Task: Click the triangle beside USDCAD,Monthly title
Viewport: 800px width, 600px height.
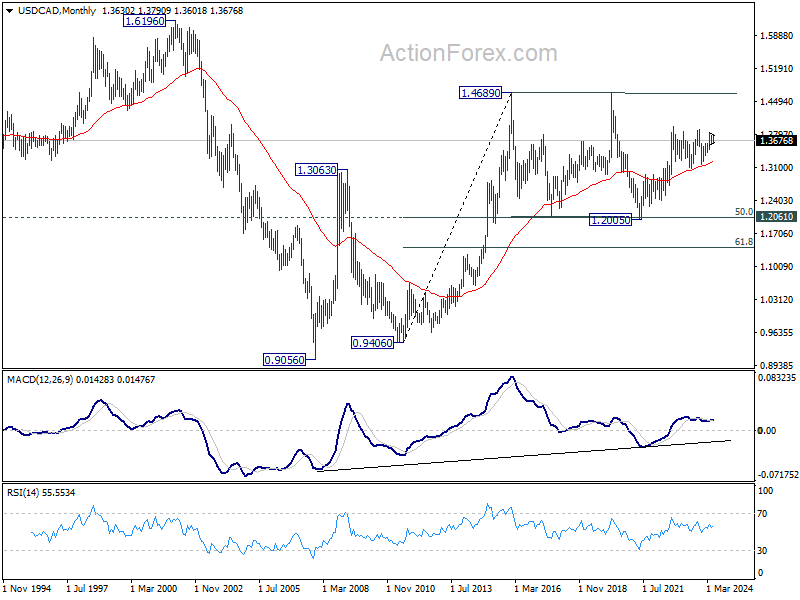Action: click(9, 11)
